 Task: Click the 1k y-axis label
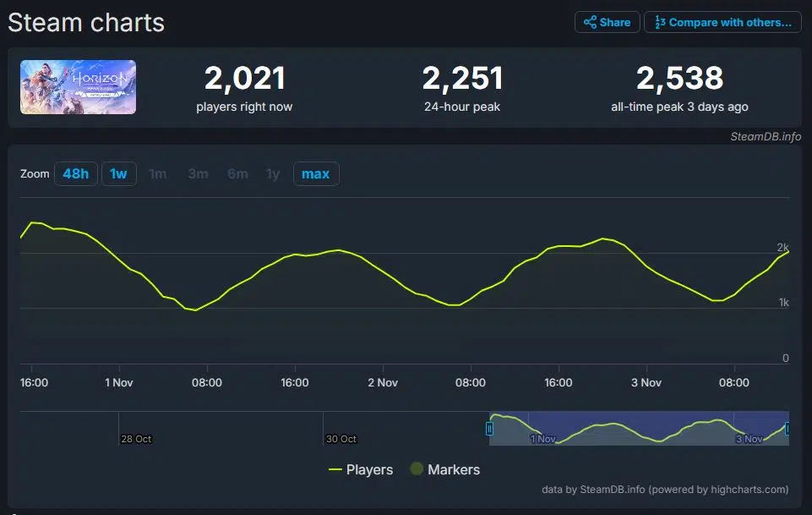point(784,302)
